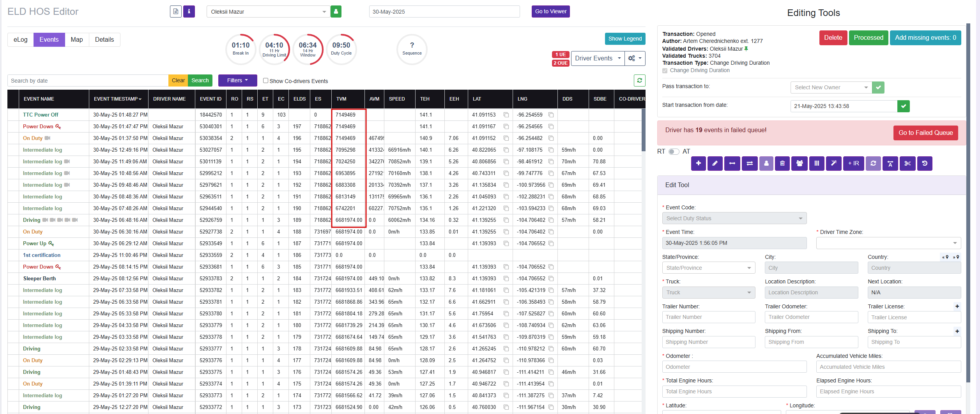This screenshot has width=980, height=414.
Task: Click green checkmark next to Select New Owner
Action: tap(878, 87)
